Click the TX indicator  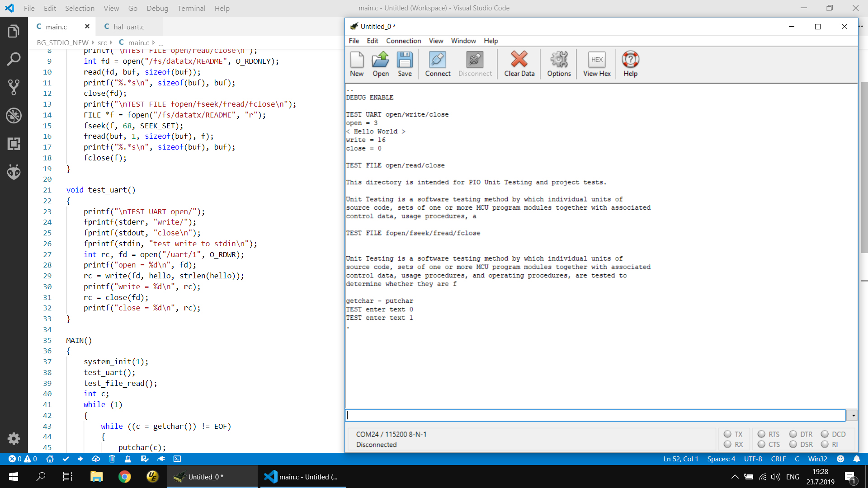point(733,434)
